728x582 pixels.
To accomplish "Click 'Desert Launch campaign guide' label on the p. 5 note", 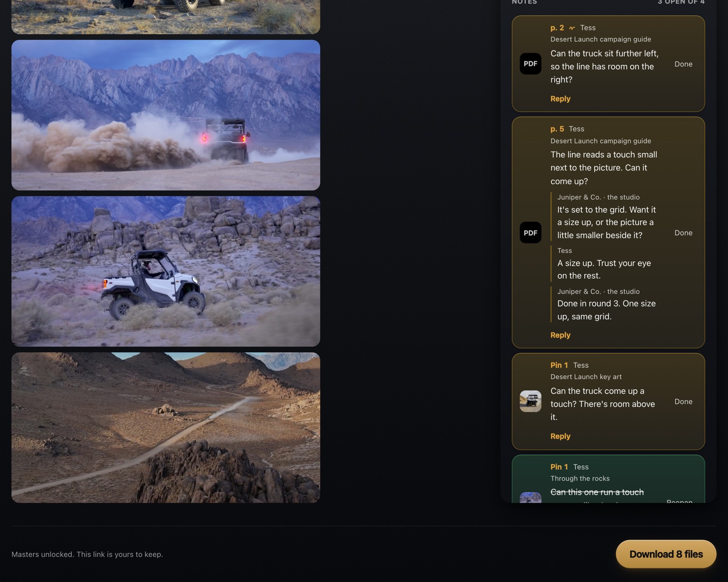I will point(601,141).
